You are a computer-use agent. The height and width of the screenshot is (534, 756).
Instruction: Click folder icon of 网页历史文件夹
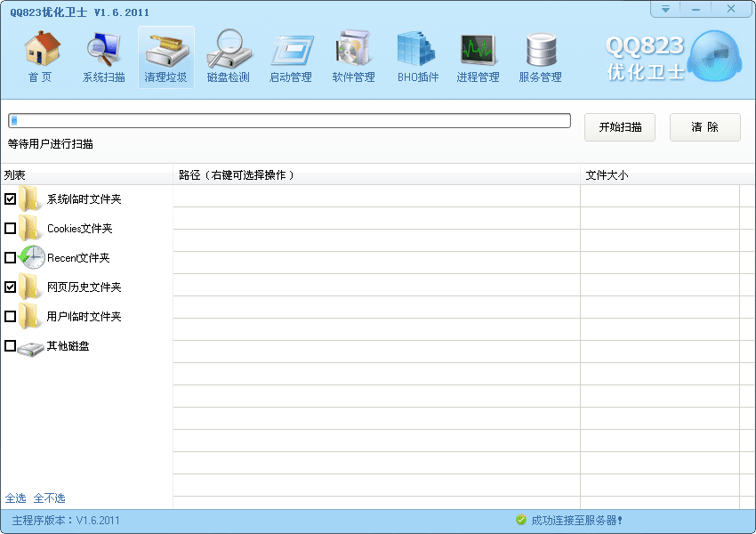click(30, 287)
